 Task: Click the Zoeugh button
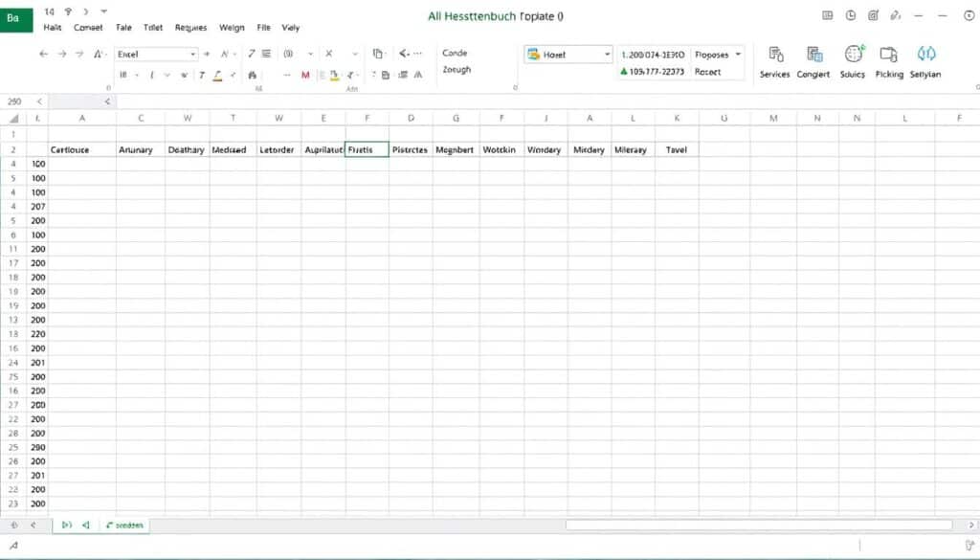(457, 69)
